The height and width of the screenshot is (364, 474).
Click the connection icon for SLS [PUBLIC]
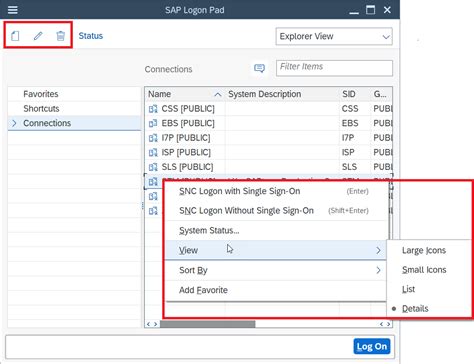(x=153, y=167)
